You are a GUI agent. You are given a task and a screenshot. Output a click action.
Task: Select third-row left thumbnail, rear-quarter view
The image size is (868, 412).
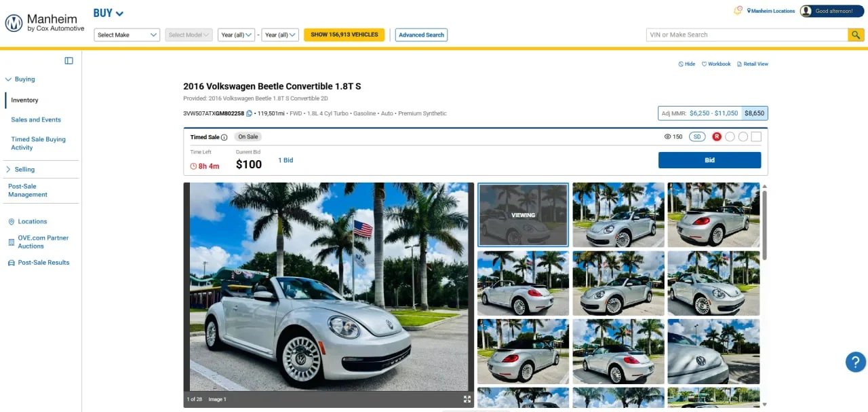click(x=523, y=352)
